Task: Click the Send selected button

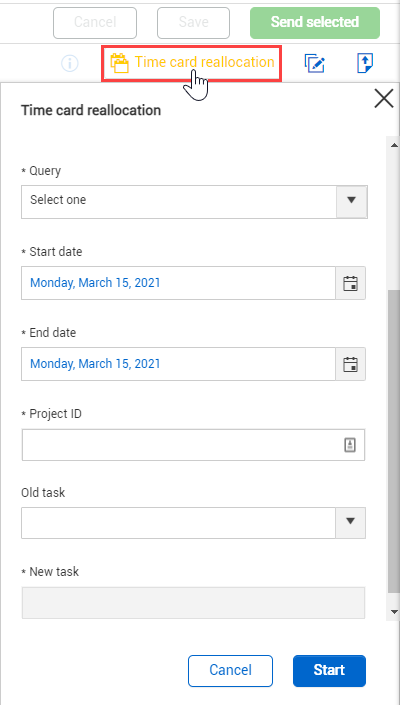Action: [x=315, y=22]
